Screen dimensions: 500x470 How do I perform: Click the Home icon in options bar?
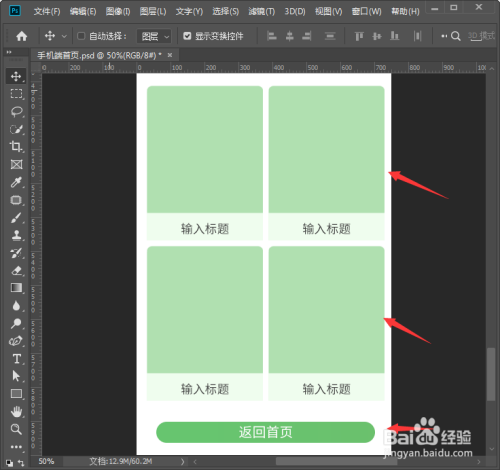(x=22, y=36)
